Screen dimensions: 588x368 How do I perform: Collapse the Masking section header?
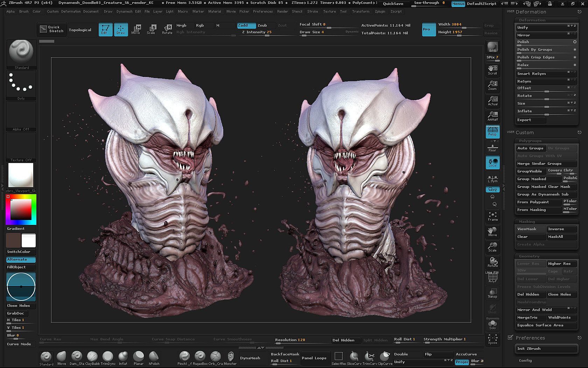pyautogui.click(x=527, y=222)
